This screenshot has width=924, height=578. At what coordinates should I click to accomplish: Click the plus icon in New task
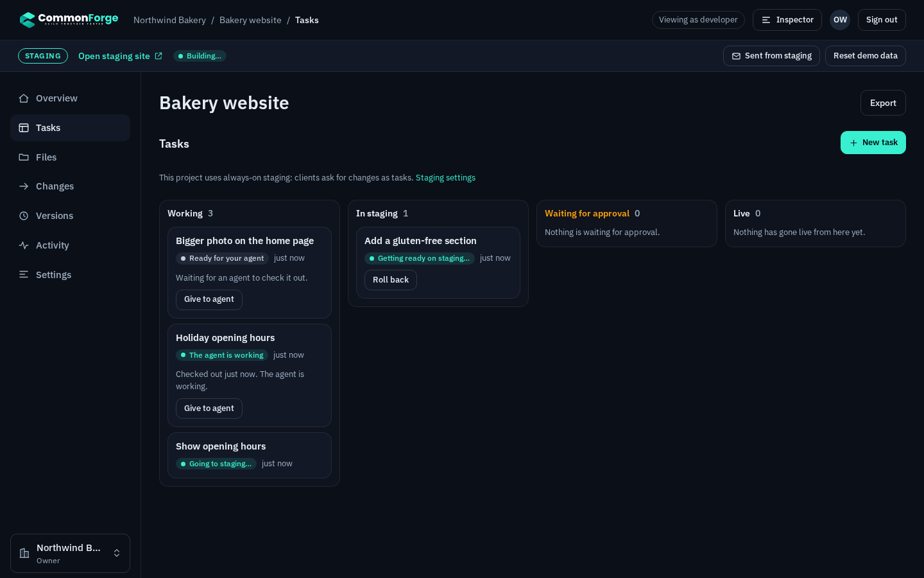(x=853, y=143)
